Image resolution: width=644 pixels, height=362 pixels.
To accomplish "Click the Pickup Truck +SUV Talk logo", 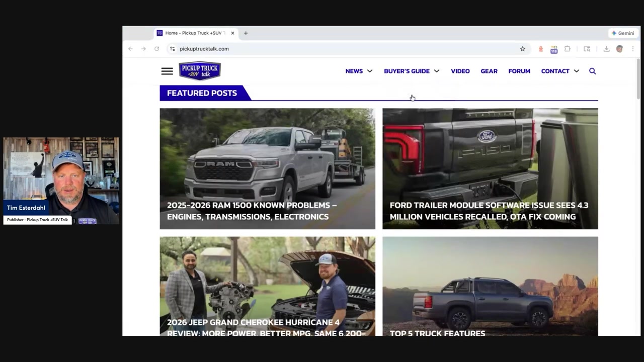I will [200, 71].
